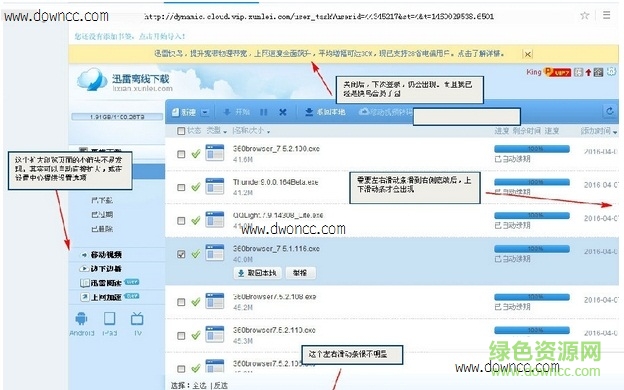Click the 状态 column header

coord(194,131)
